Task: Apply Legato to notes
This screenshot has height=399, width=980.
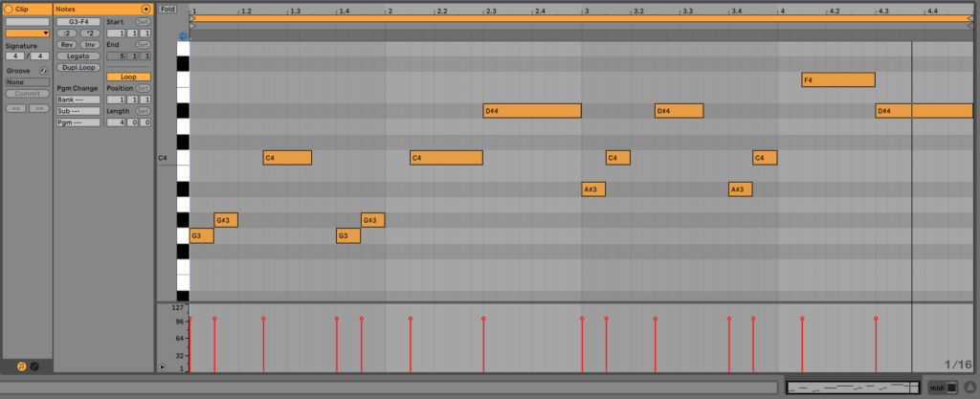Action: click(78, 56)
